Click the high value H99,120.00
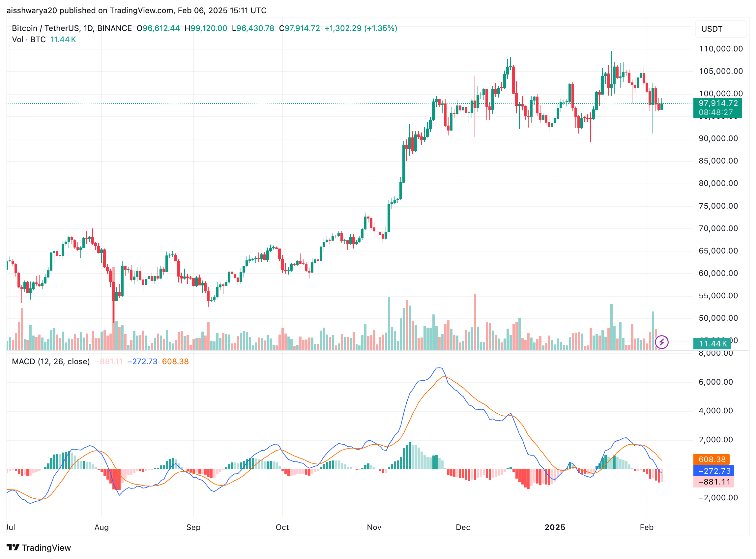This screenshot has height=559, width=756. (206, 28)
